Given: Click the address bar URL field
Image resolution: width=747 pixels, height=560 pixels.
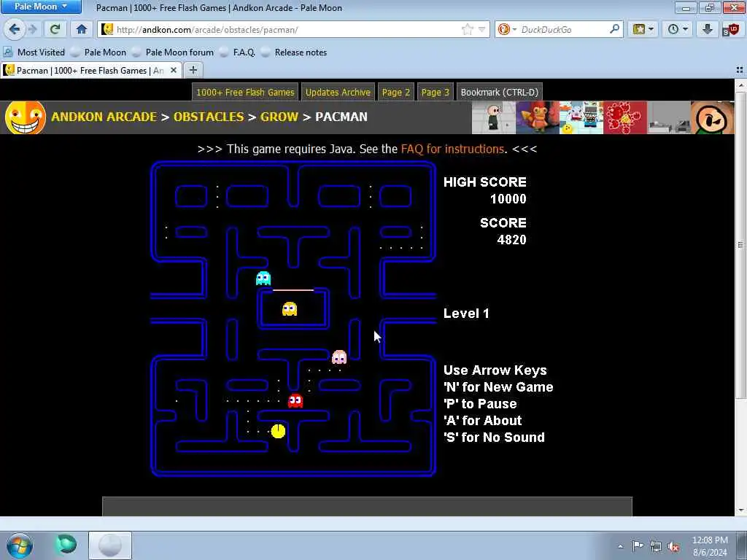Looking at the screenshot, I should click(287, 29).
